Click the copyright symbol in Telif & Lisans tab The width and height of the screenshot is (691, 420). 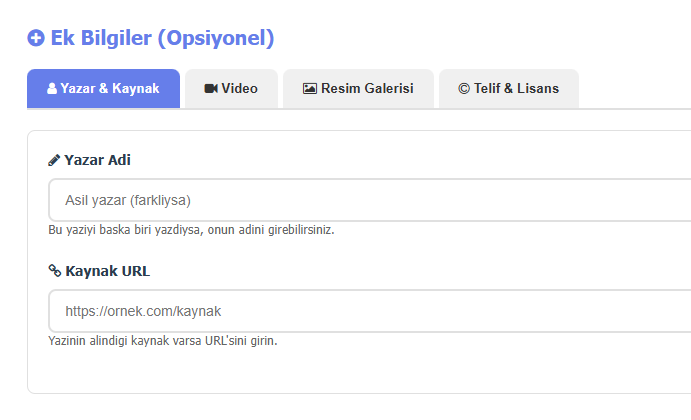(x=464, y=89)
